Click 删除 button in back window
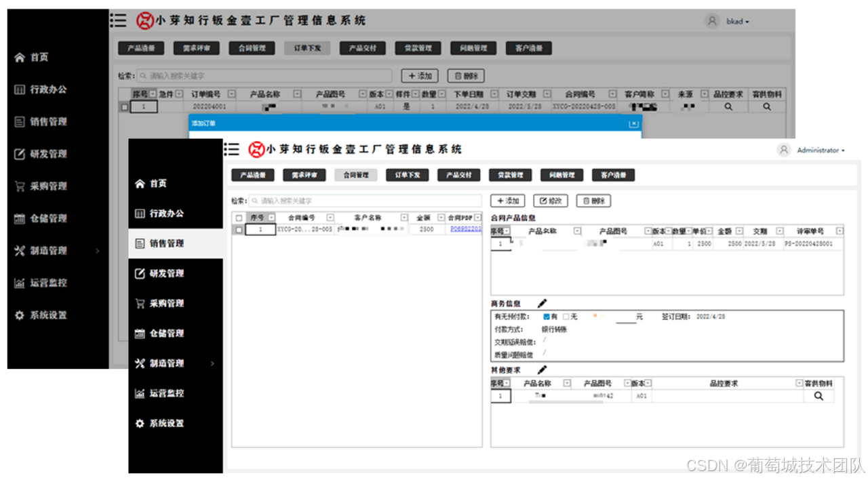The width and height of the screenshot is (868, 480). 466,76
